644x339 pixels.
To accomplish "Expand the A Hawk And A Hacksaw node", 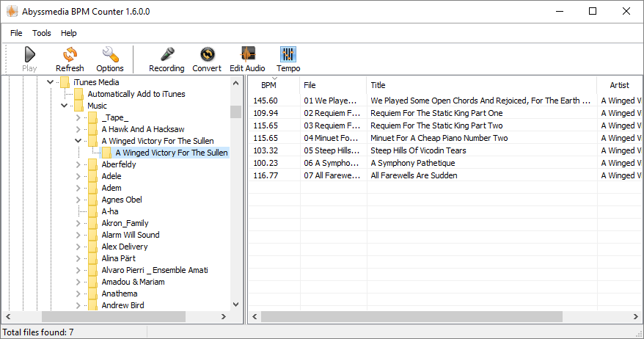I will coord(78,129).
